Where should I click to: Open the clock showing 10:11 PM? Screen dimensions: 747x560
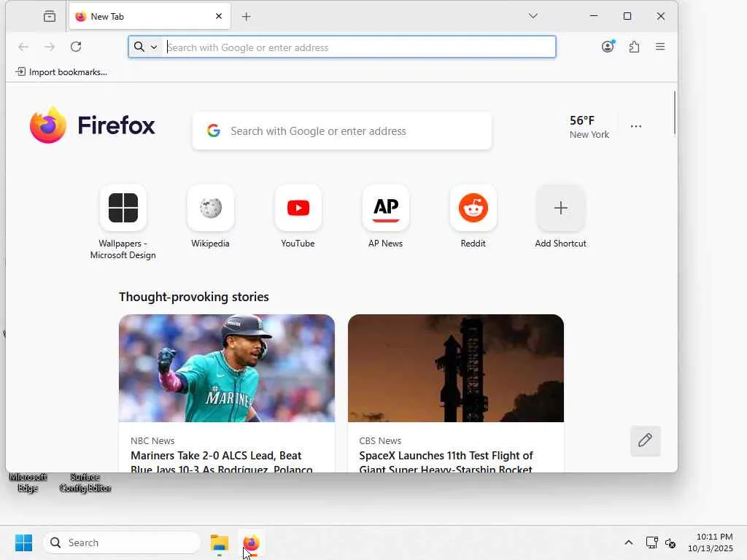point(710,542)
